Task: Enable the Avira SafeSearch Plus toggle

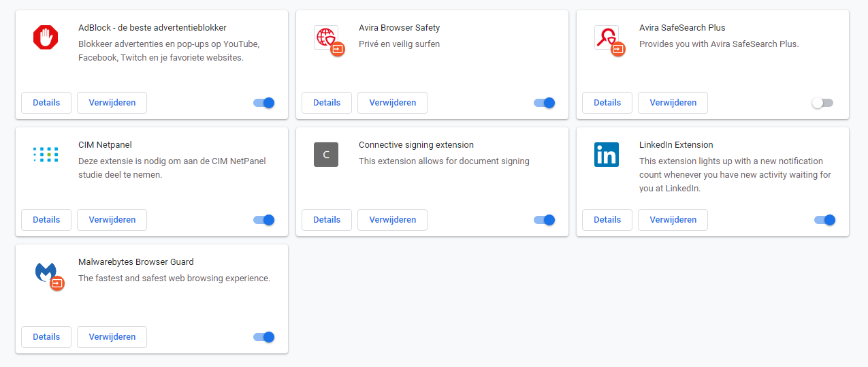Action: click(x=822, y=103)
